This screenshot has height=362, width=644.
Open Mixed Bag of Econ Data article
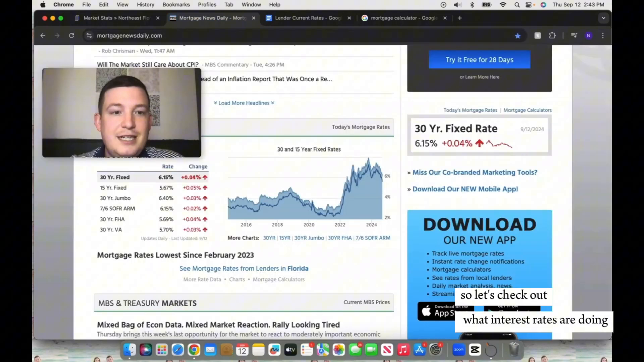(x=218, y=325)
